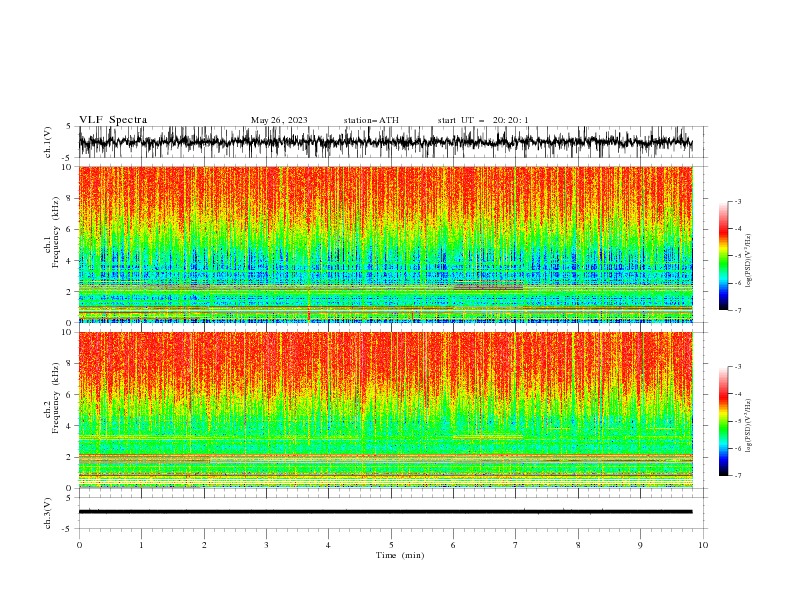Click inside the ch.1 spectrogram panel
This screenshot has width=792, height=612.
pyautogui.click(x=385, y=244)
